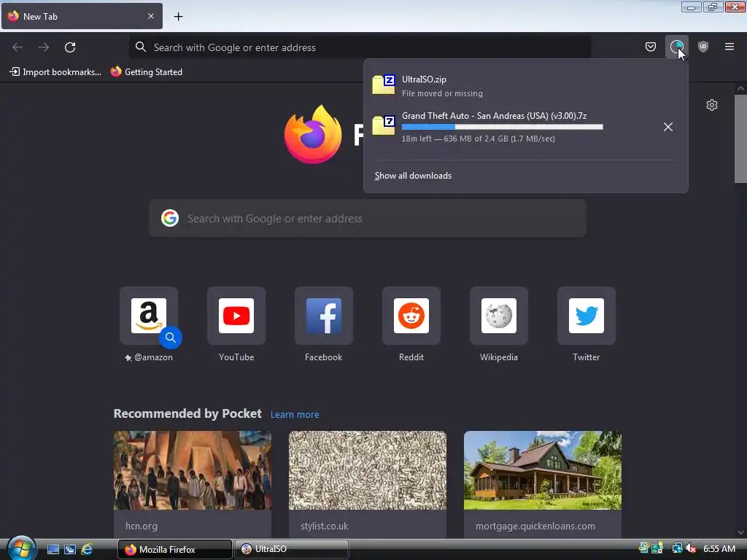
Task: Open the uBlock Origin extension icon
Action: [703, 47]
